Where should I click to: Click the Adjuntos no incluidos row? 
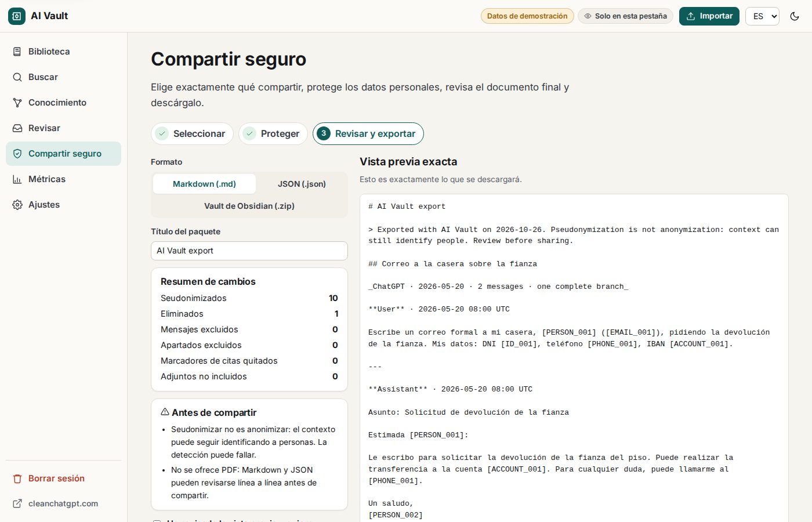[249, 376]
